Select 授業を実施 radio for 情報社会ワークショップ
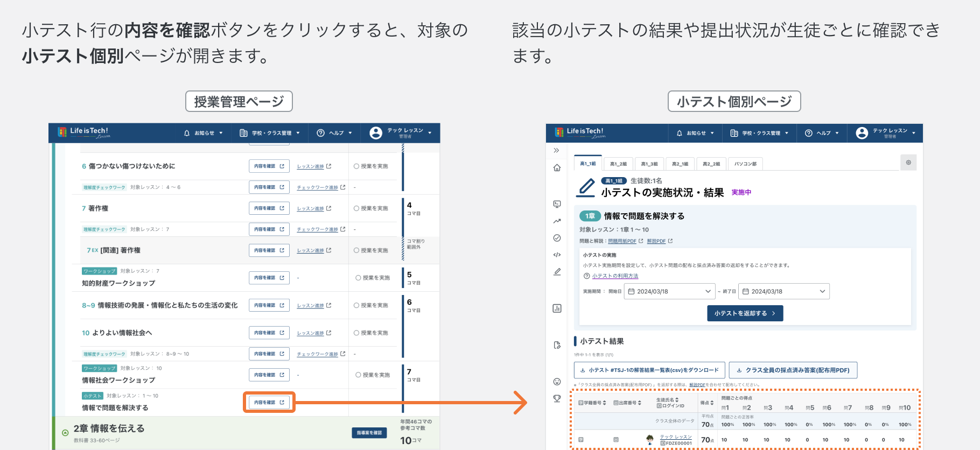This screenshot has height=450, width=980. click(358, 375)
